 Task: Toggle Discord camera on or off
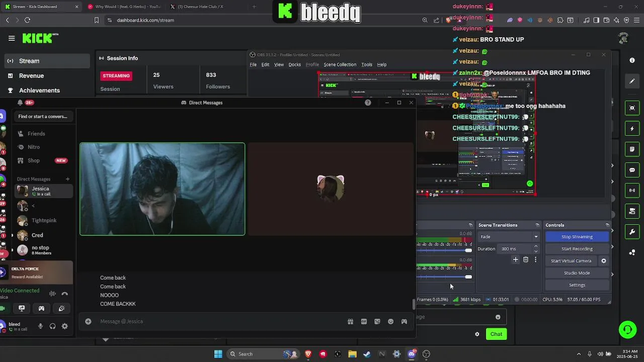coord(3,308)
